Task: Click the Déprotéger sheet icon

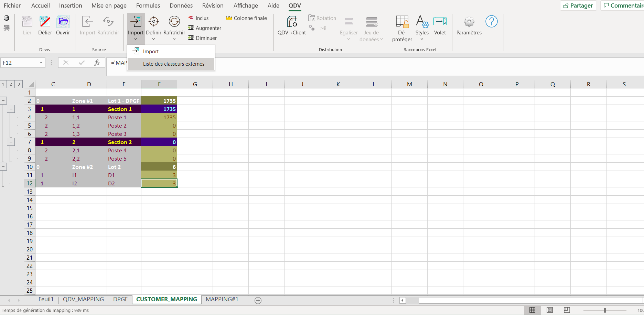Action: pos(402,22)
